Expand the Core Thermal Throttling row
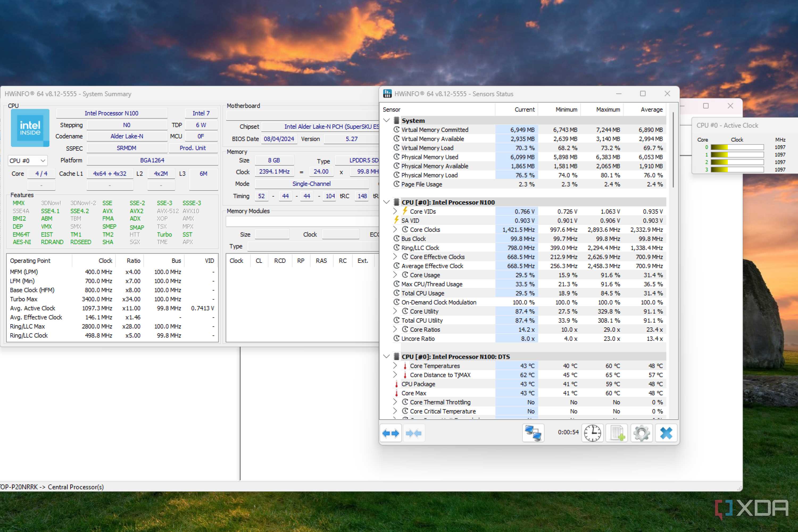The image size is (798, 532). [395, 402]
